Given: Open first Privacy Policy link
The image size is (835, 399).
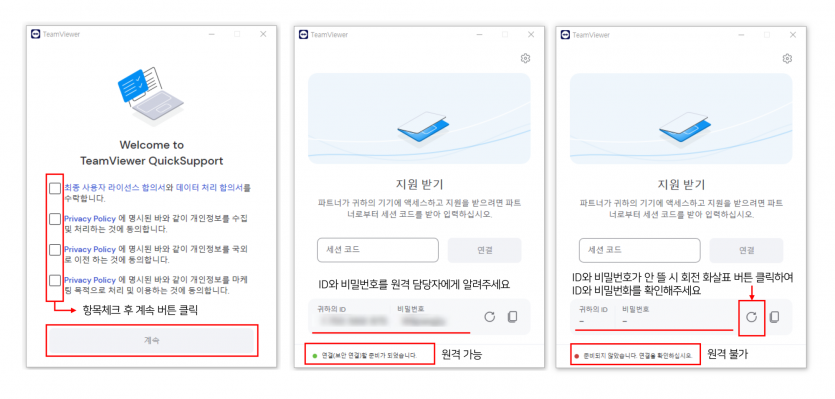Looking at the screenshot, I should (x=90, y=219).
